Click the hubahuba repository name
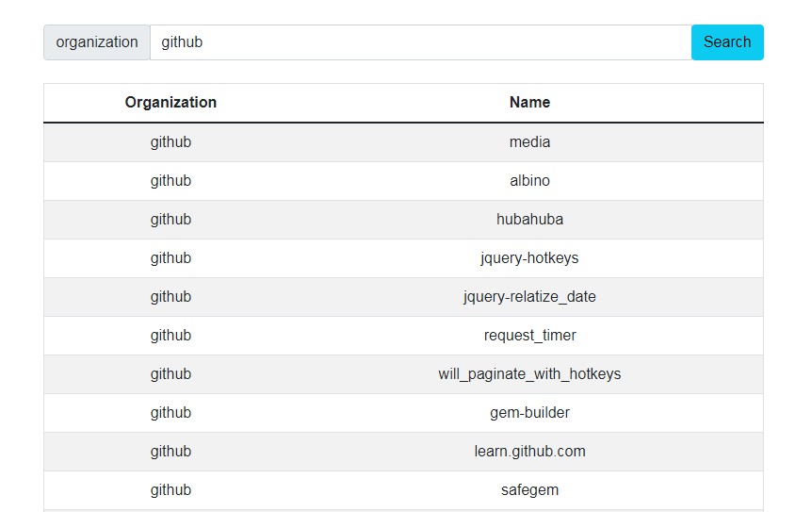The height and width of the screenshot is (512, 812). pyautogui.click(x=529, y=220)
